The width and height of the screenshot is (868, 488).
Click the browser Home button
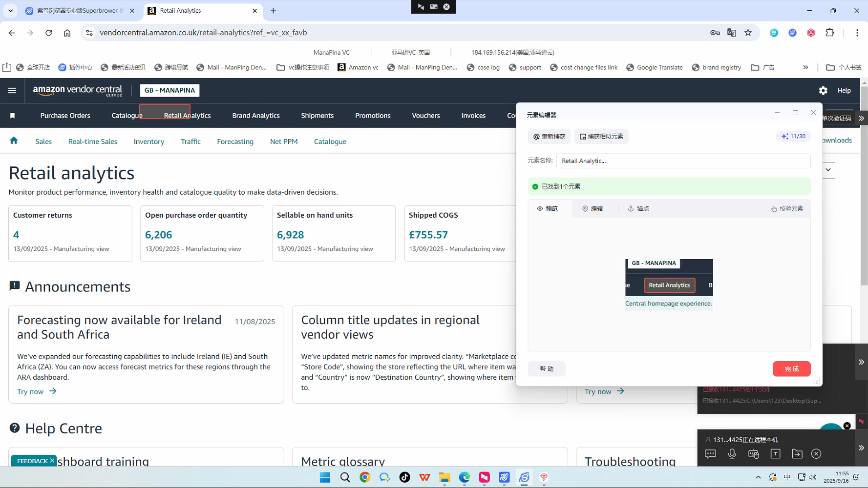[x=67, y=33]
